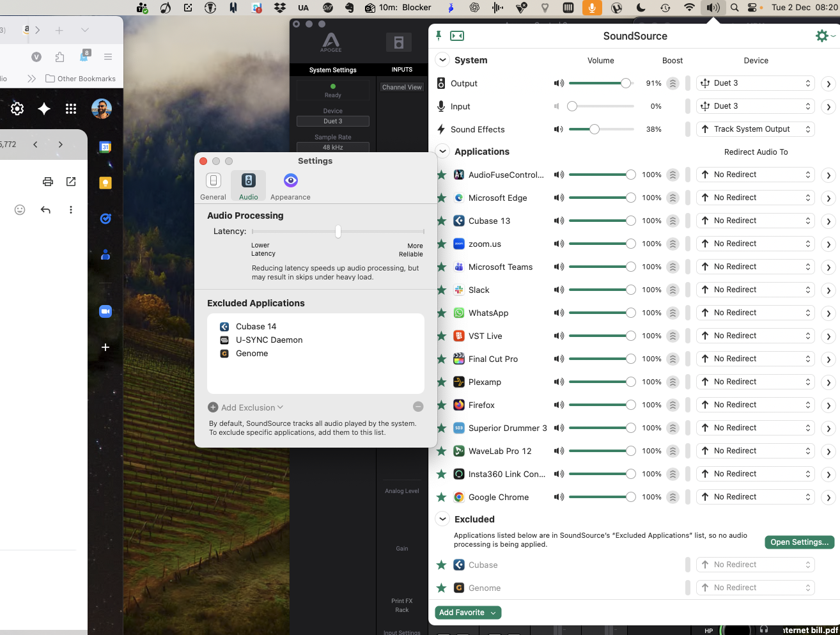Mute the system Output speaker
This screenshot has height=635, width=840.
coord(559,83)
